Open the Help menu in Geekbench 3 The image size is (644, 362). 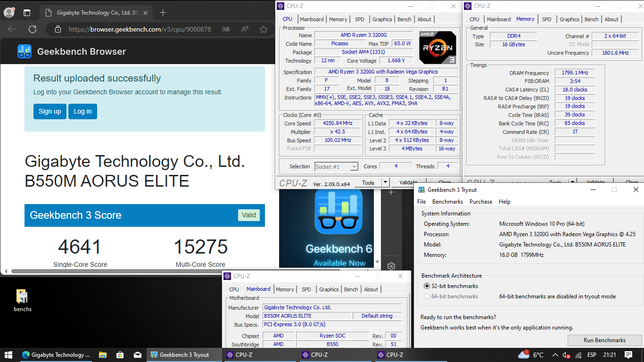(x=504, y=202)
